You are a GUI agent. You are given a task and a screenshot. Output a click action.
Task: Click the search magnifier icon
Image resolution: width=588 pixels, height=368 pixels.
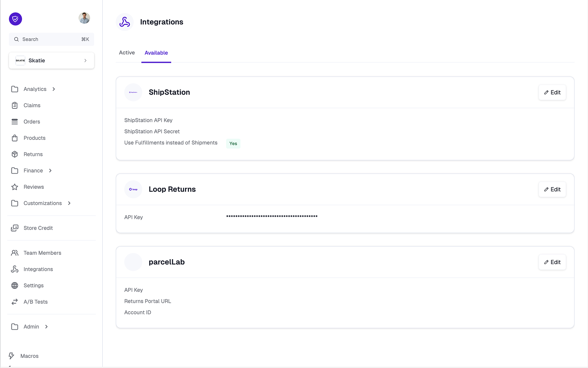16,39
